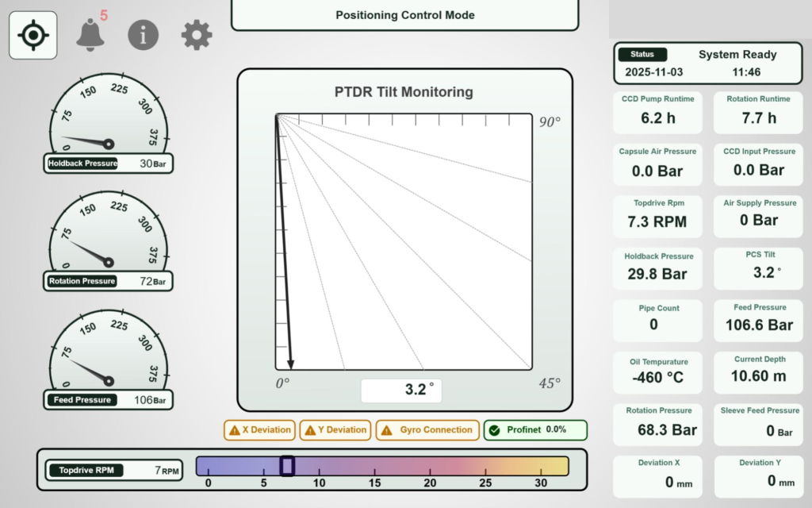812x508 pixels.
Task: Click the green check icon beside Profinet
Action: click(495, 430)
